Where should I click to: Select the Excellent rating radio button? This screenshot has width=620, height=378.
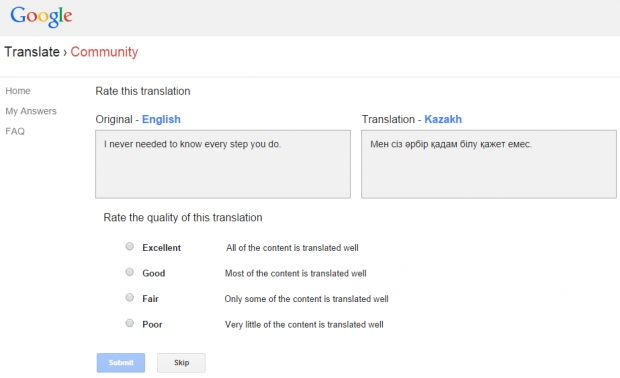(130, 246)
